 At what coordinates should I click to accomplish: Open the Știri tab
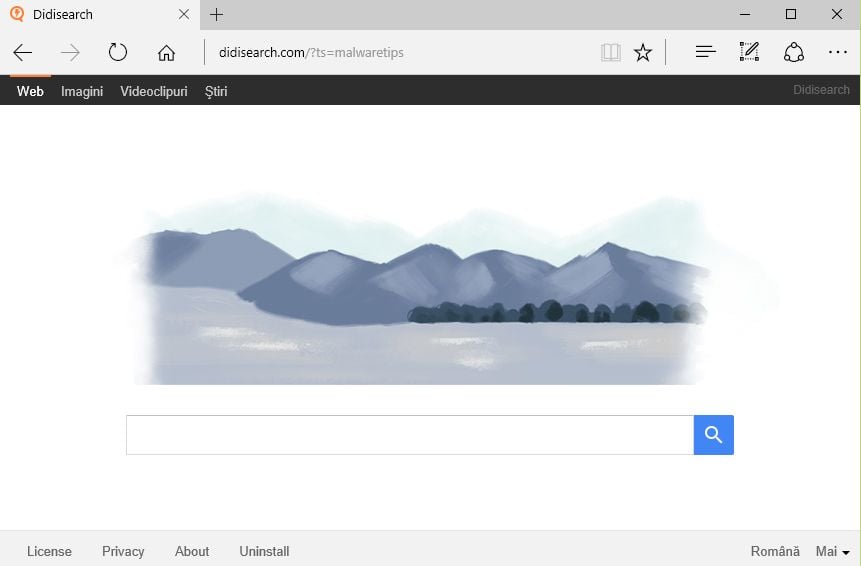(216, 91)
